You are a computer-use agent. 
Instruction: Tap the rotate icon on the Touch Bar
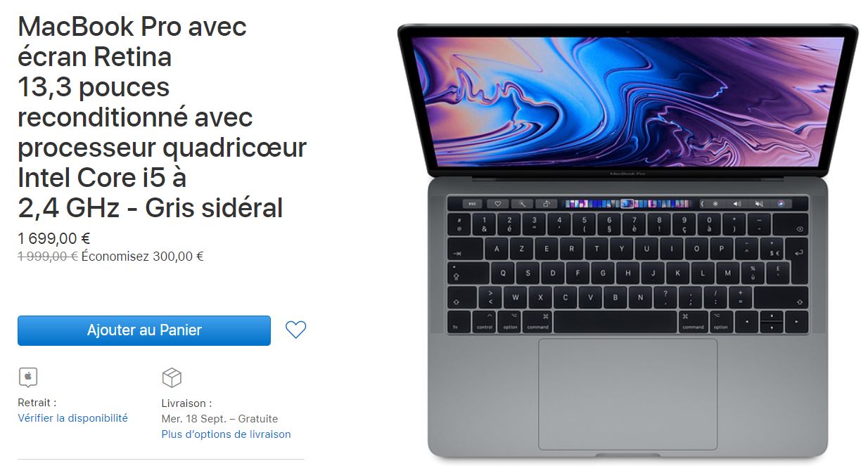[547, 204]
